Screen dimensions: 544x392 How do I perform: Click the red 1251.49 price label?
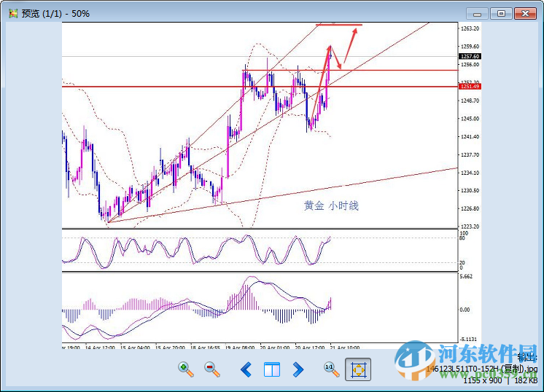tap(470, 86)
